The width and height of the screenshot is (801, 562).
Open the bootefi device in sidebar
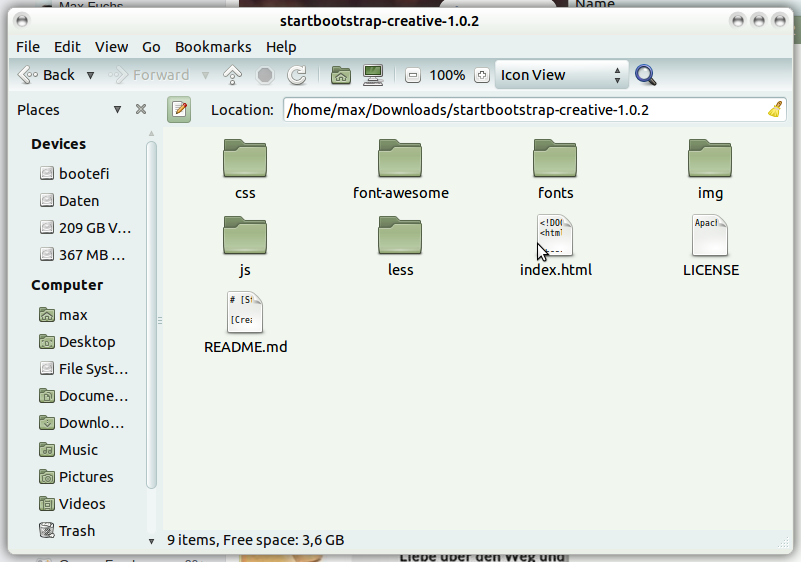(75, 174)
